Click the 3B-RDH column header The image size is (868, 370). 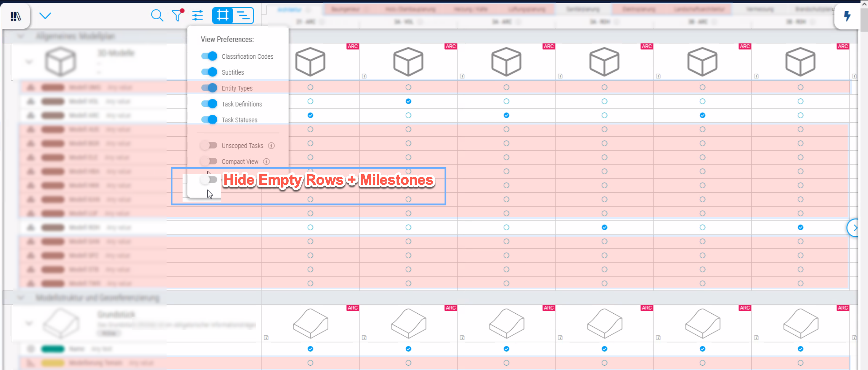pos(796,22)
